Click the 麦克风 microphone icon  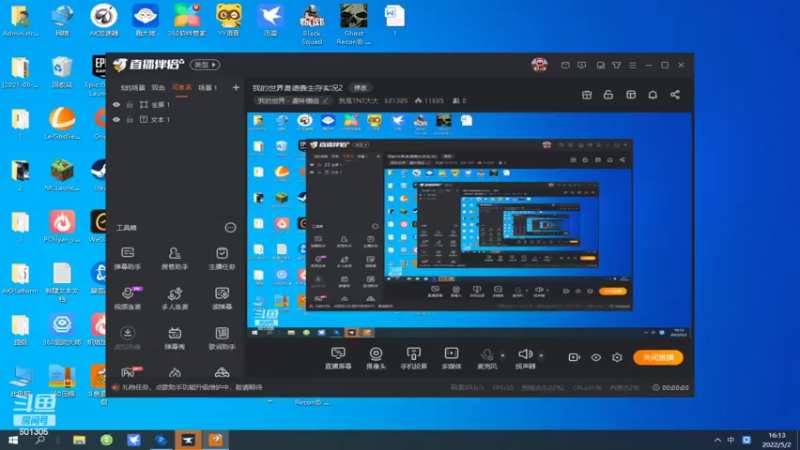[x=487, y=355]
